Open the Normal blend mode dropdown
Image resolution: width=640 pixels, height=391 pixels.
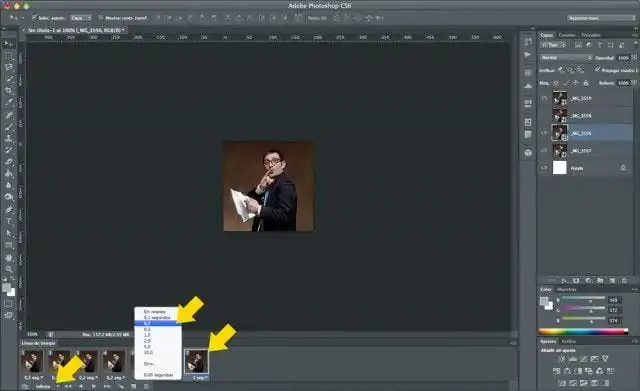(566, 58)
